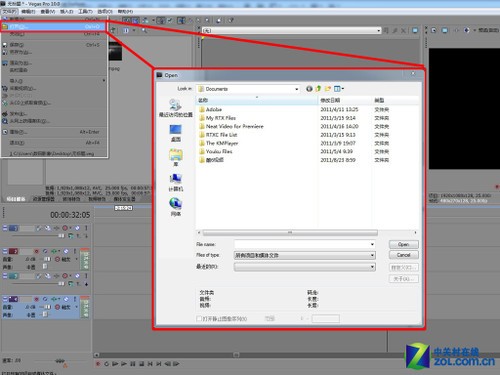Viewport: 500px width, 375px height.
Task: Switch to the Explorer tab
Action: (x=43, y=199)
